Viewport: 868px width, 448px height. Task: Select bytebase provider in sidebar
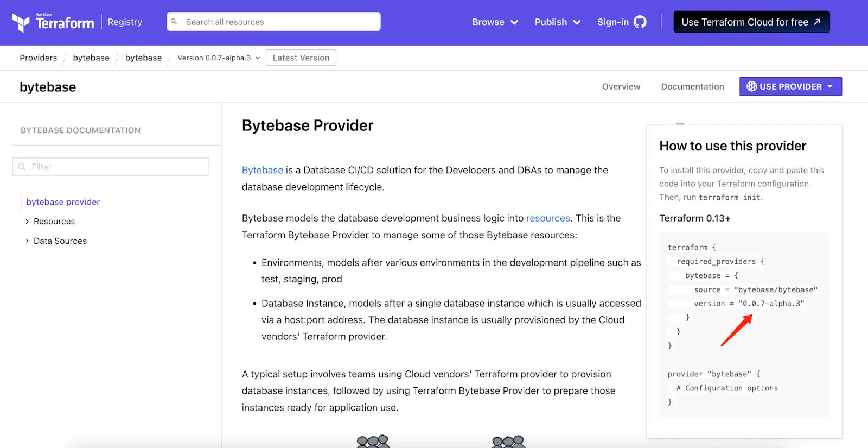coord(63,202)
